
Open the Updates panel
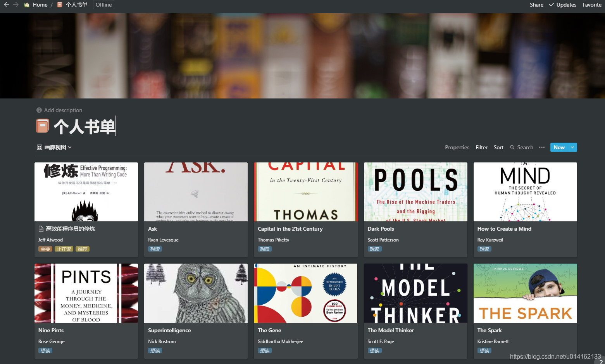pos(563,5)
